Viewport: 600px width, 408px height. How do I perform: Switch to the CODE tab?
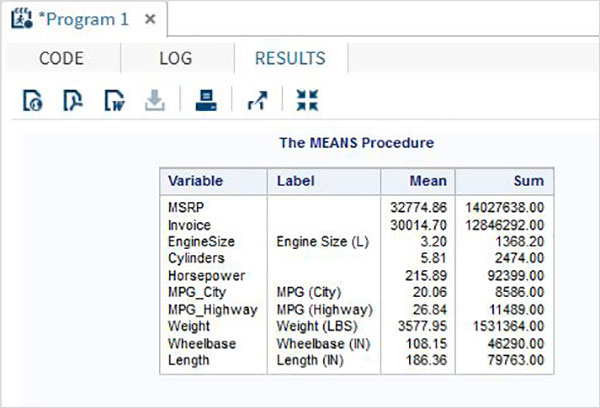tap(61, 58)
